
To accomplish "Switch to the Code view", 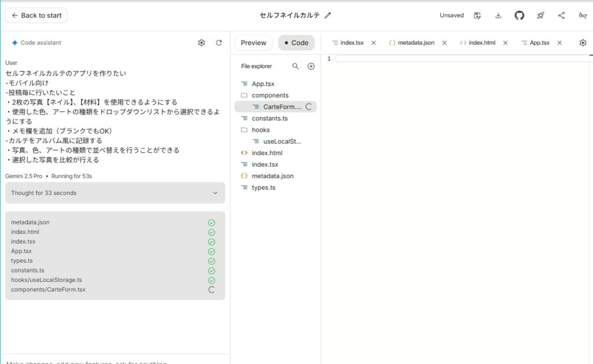I will [296, 43].
